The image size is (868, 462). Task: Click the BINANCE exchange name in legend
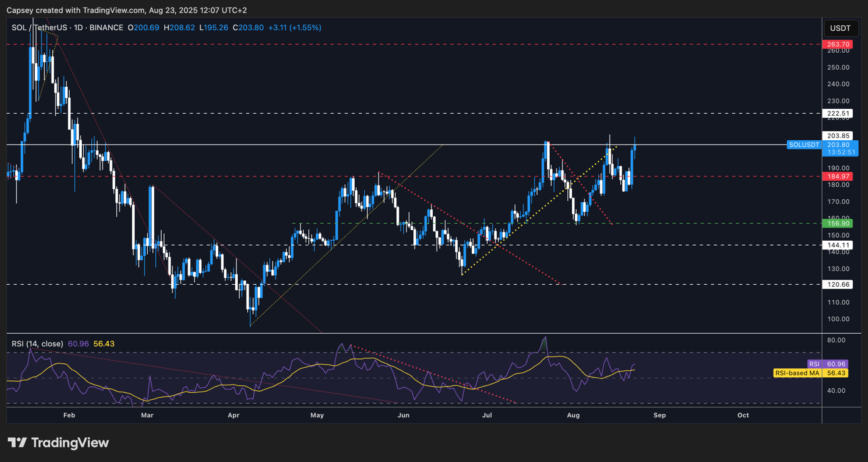coord(106,28)
